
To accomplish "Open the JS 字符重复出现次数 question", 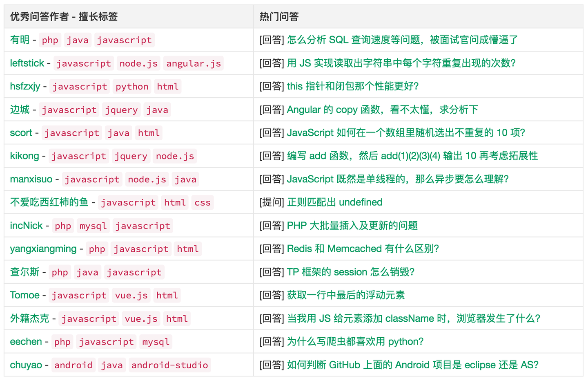I will tap(401, 63).
